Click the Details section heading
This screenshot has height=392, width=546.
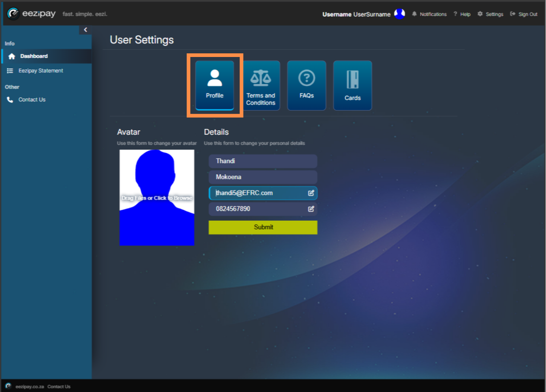(216, 132)
